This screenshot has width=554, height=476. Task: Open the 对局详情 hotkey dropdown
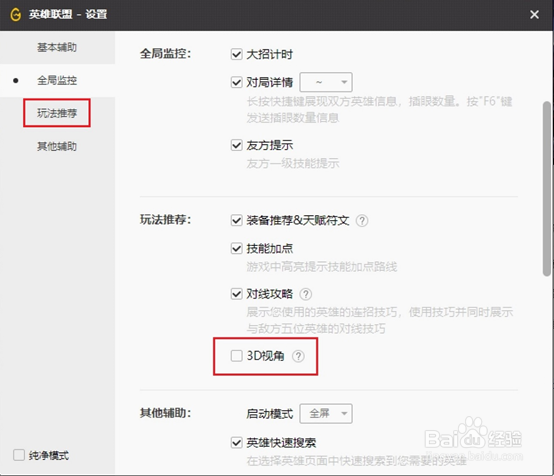pos(326,82)
